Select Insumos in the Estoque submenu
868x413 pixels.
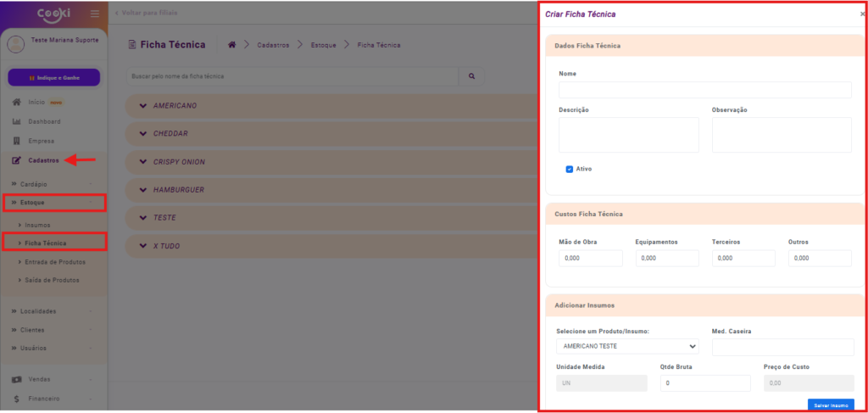37,225
